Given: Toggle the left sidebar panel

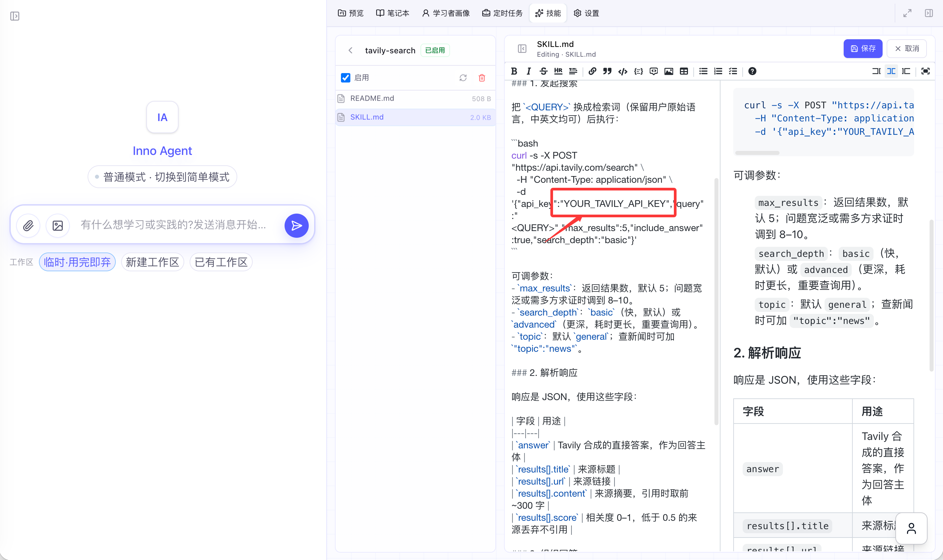Looking at the screenshot, I should [15, 16].
